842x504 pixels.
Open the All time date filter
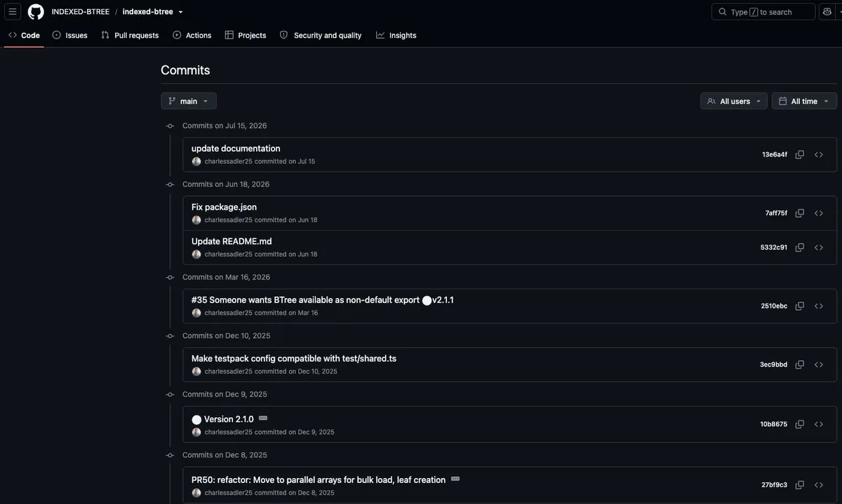(x=804, y=101)
